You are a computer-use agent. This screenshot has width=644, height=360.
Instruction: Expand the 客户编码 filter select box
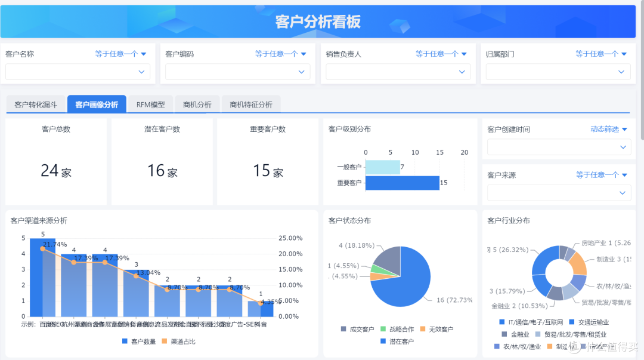point(237,72)
